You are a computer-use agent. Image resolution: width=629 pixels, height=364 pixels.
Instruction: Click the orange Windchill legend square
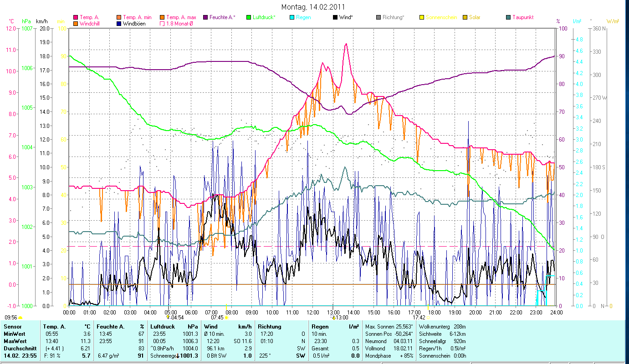click(76, 24)
